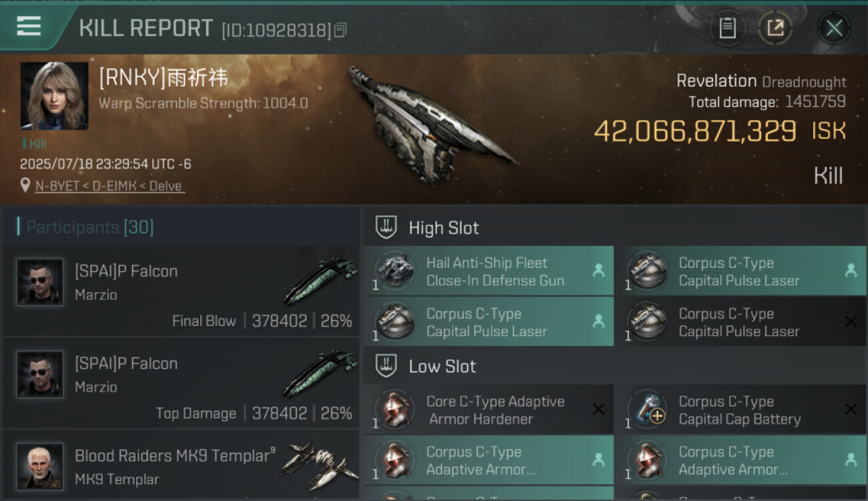The height and width of the screenshot is (501, 868).
Task: Open the Blood Raiders MK9 Templar entry
Action: [182, 466]
